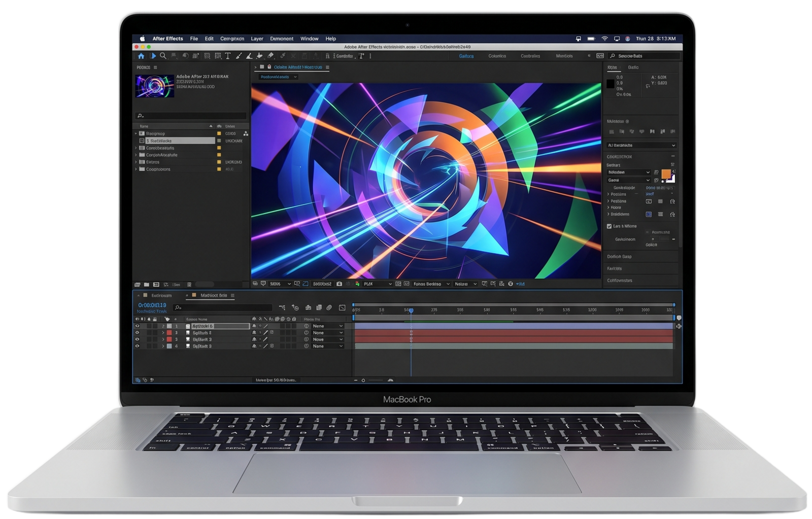The width and height of the screenshot is (812, 519).
Task: Click the timeline layer search field
Action: (x=223, y=307)
